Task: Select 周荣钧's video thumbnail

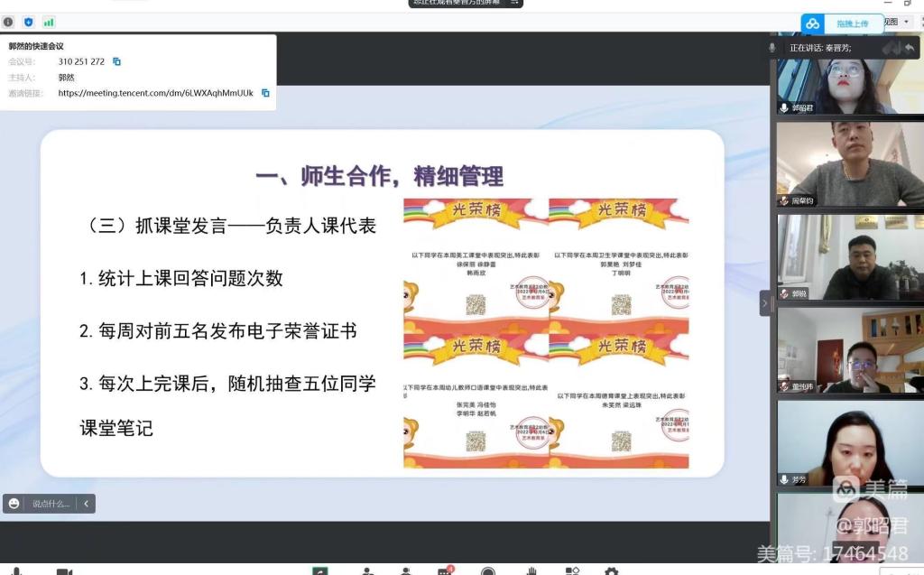Action: click(850, 163)
